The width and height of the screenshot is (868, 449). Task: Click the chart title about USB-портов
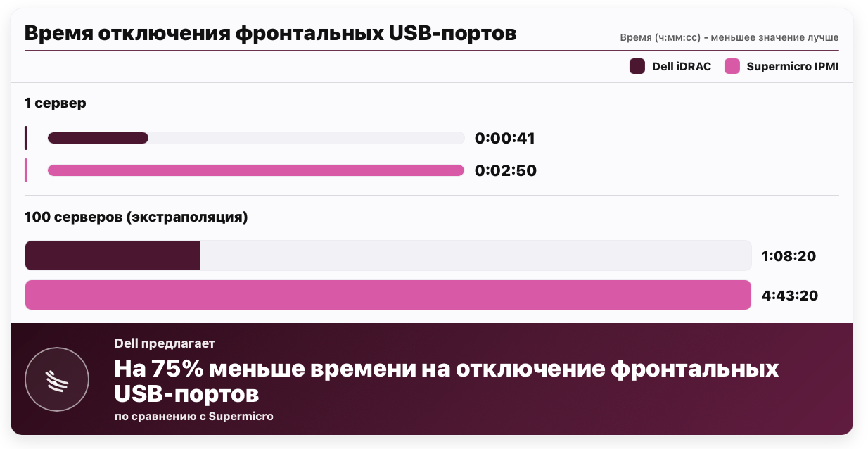click(x=271, y=33)
